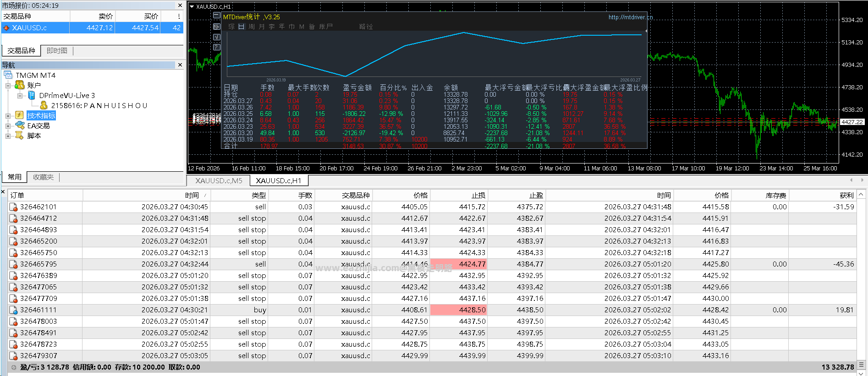Open the http://mtdriver.cn link
The width and height of the screenshot is (868, 376).
[x=630, y=17]
